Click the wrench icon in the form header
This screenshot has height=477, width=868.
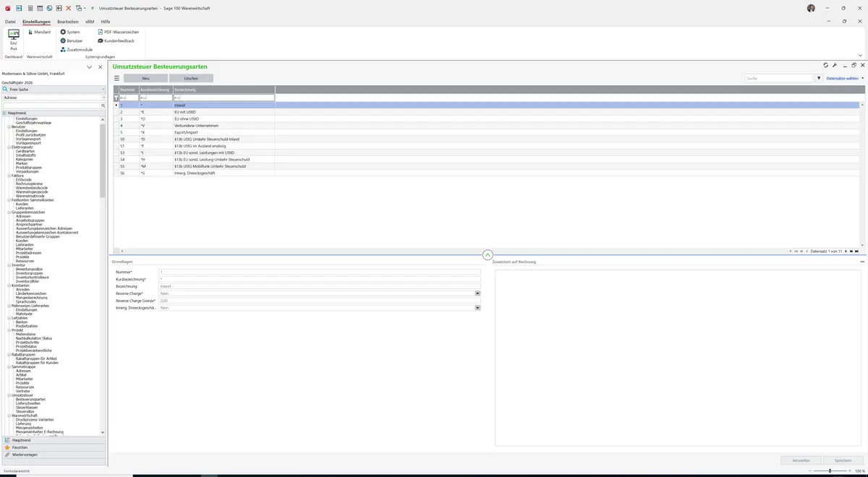(835, 66)
